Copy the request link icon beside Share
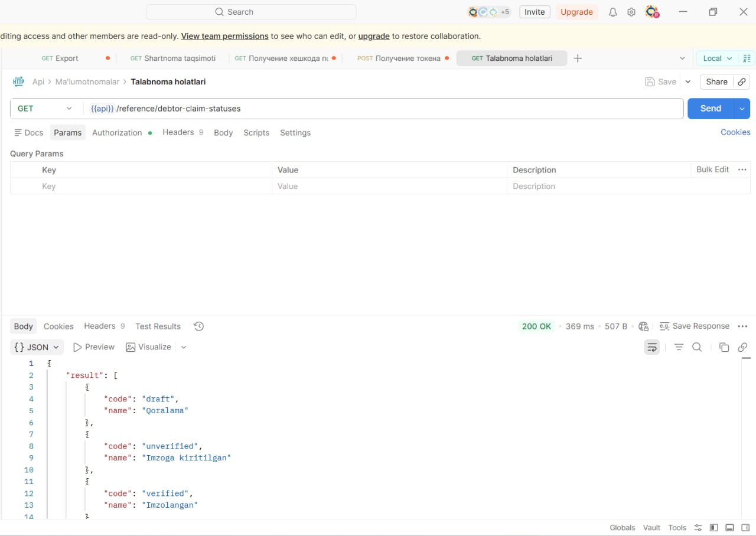 click(x=742, y=82)
